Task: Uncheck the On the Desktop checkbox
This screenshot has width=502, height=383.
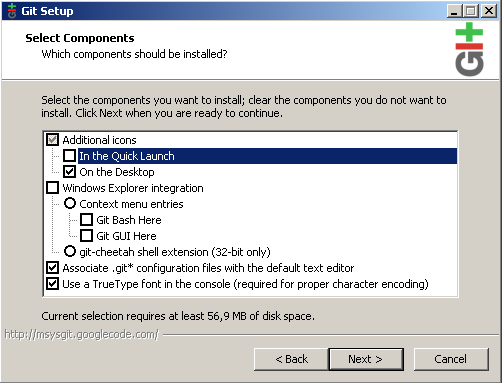Action: [69, 172]
